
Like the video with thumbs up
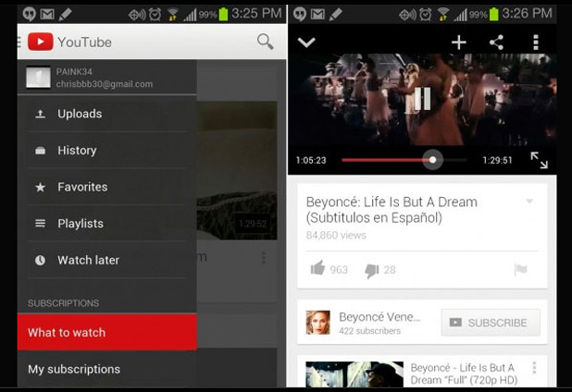point(317,269)
